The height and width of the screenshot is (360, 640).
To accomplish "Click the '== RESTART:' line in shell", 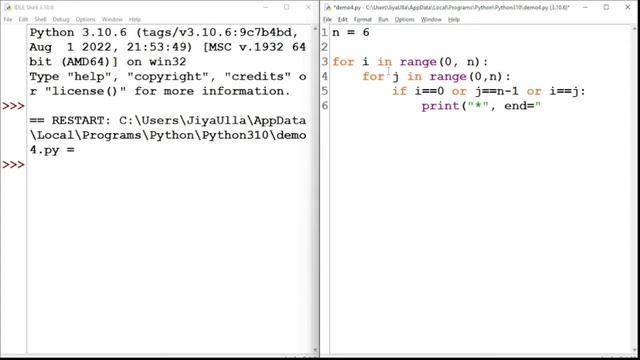I will [x=168, y=120].
